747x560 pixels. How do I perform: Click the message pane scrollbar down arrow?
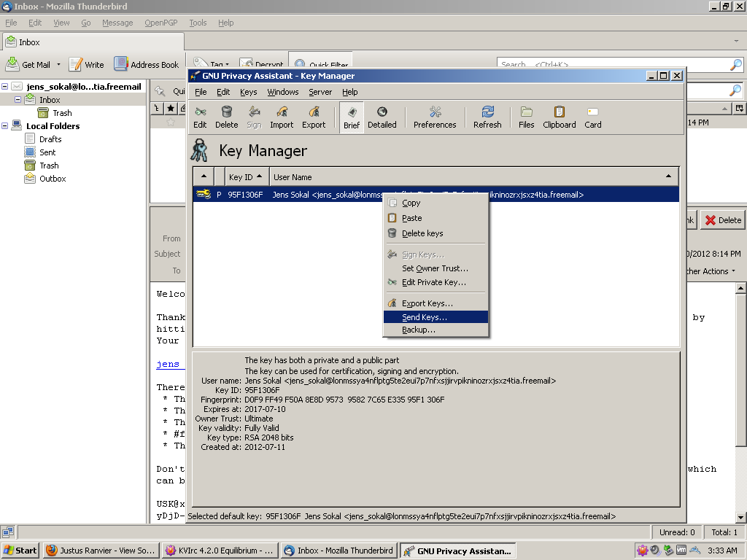(x=740, y=517)
